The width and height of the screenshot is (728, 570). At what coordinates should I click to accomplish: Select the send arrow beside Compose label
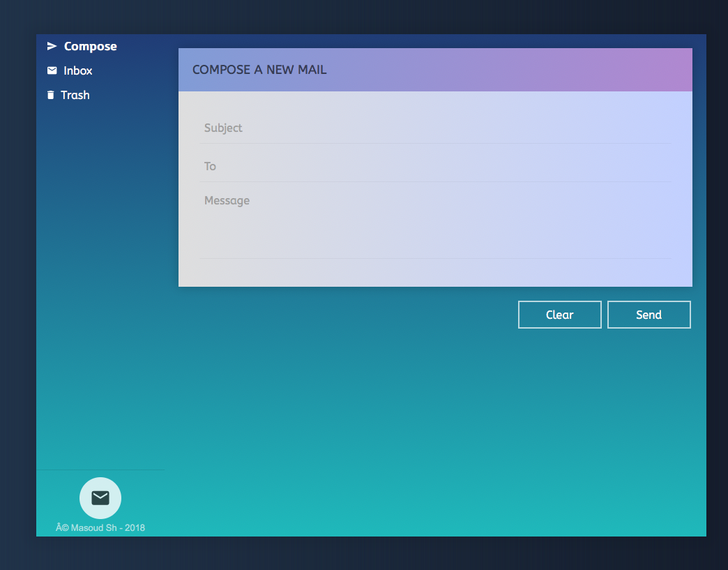52,45
